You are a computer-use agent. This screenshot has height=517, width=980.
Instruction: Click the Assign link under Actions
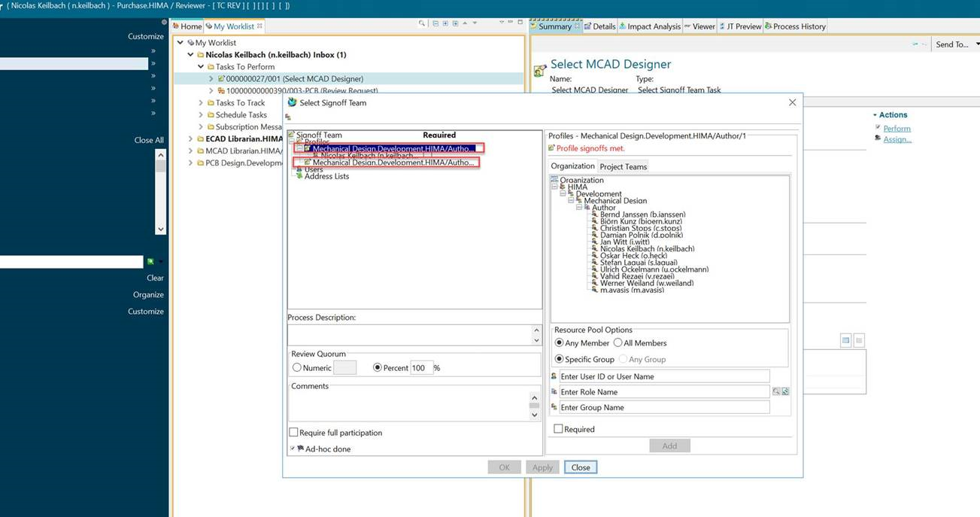tap(897, 139)
